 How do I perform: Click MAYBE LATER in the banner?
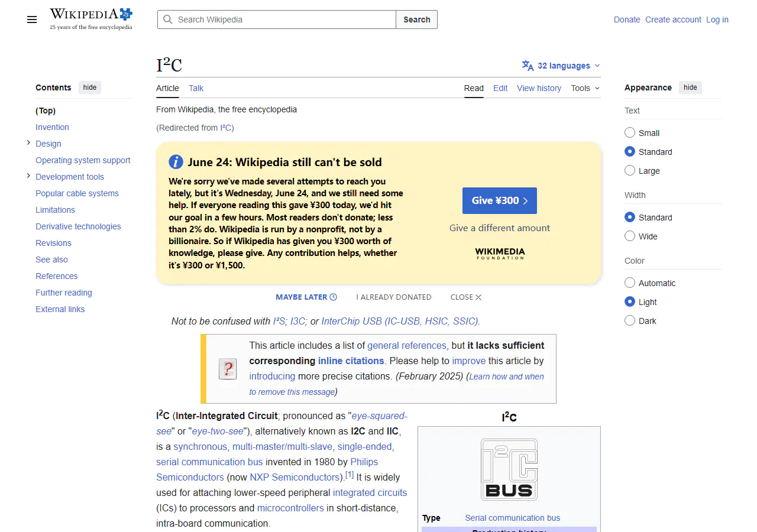pos(306,297)
